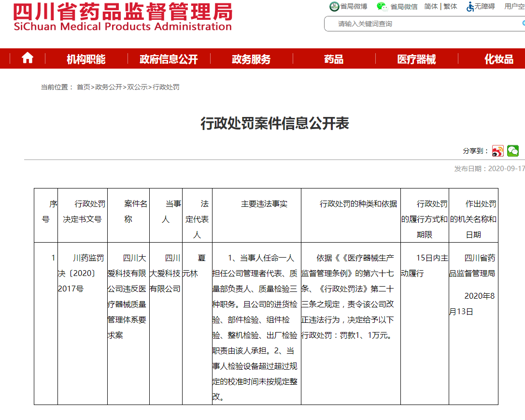Screen dimensions: 525x420
Task: Open 医疗器械 navigation menu
Action: 416,59
